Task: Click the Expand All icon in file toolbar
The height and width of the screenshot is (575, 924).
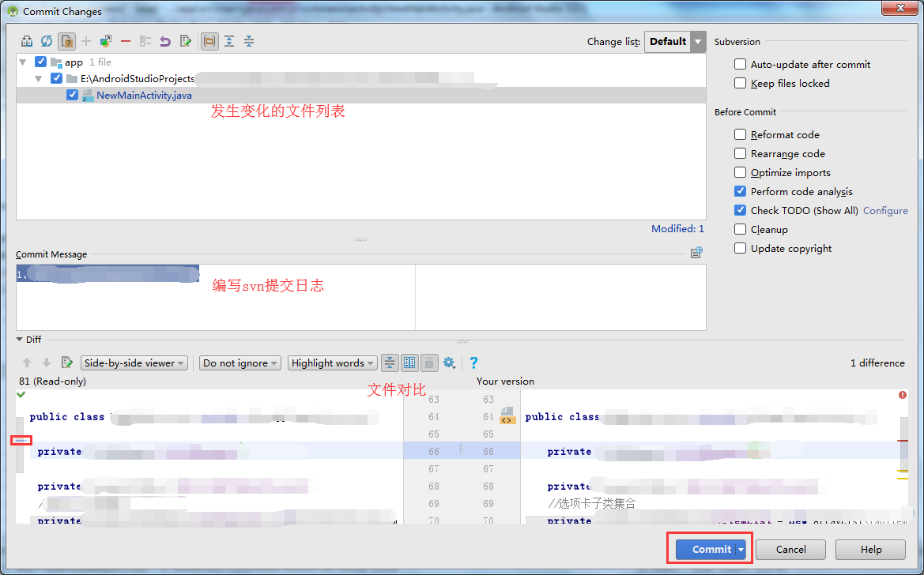Action: [229, 41]
